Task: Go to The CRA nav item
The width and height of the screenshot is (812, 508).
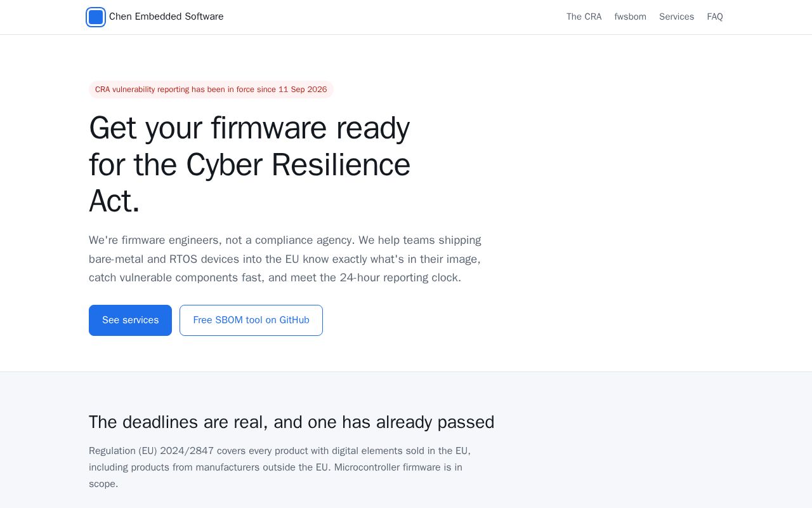Action: 584,17
